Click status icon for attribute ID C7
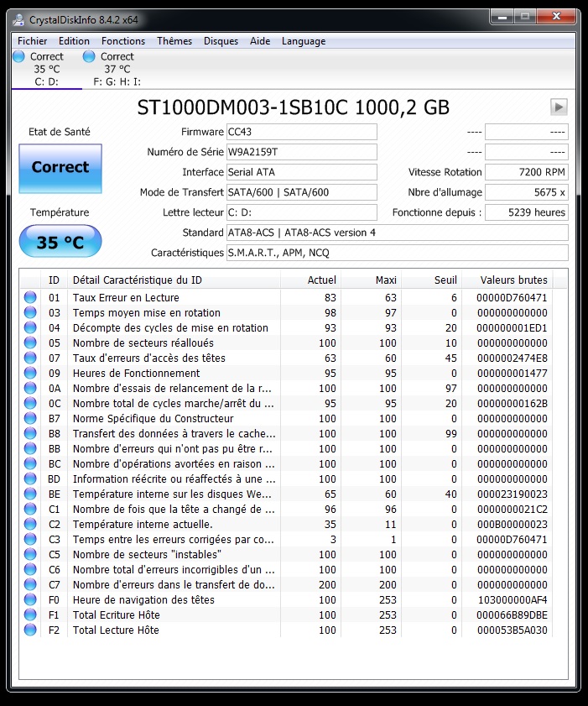The image size is (588, 706). click(30, 584)
